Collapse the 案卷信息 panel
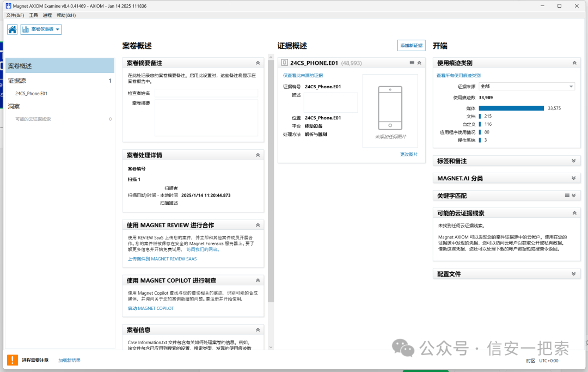Image resolution: width=588 pixels, height=372 pixels. click(x=258, y=330)
